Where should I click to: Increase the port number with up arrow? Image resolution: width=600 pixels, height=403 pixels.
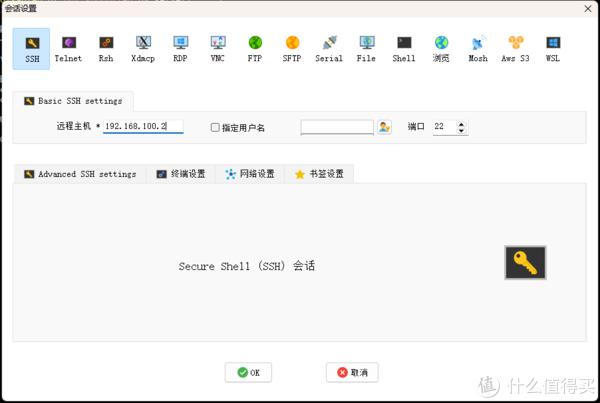(x=461, y=124)
